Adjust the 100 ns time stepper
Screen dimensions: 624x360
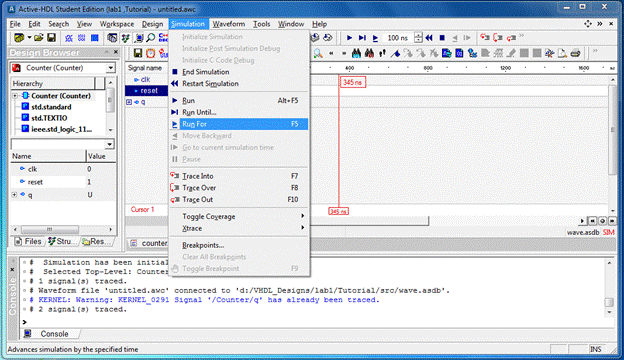(x=418, y=38)
